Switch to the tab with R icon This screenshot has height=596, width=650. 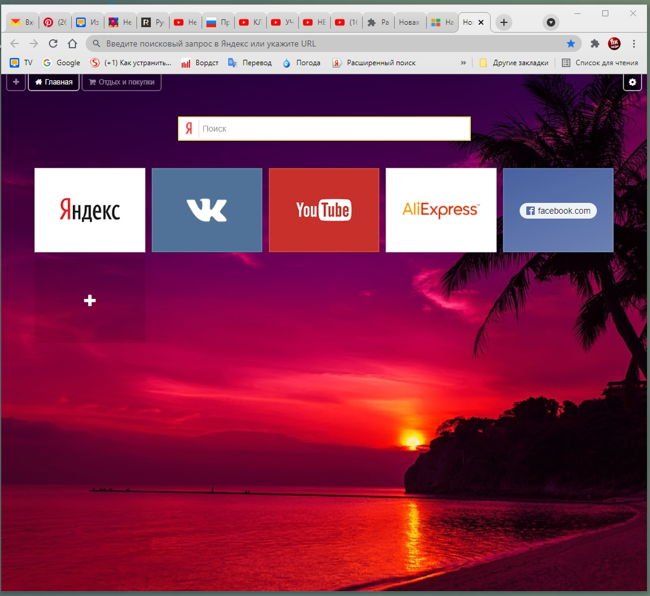click(153, 22)
